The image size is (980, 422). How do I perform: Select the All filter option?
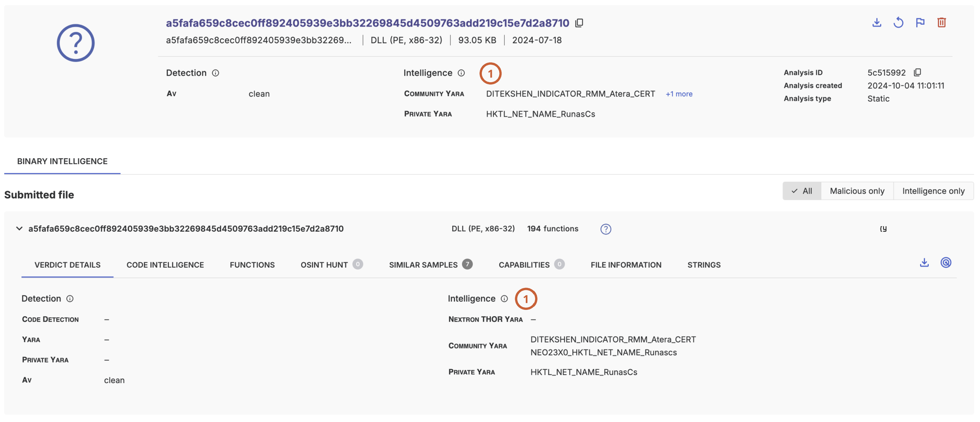(x=802, y=191)
